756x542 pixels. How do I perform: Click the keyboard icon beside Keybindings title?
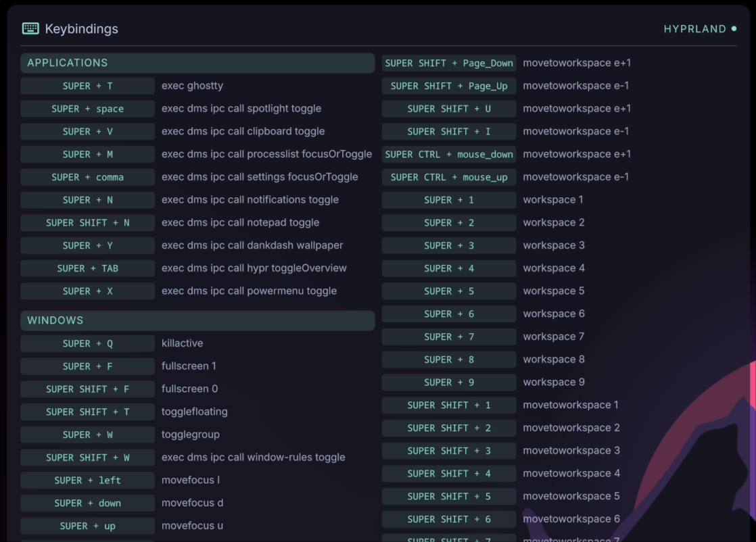[x=30, y=28]
